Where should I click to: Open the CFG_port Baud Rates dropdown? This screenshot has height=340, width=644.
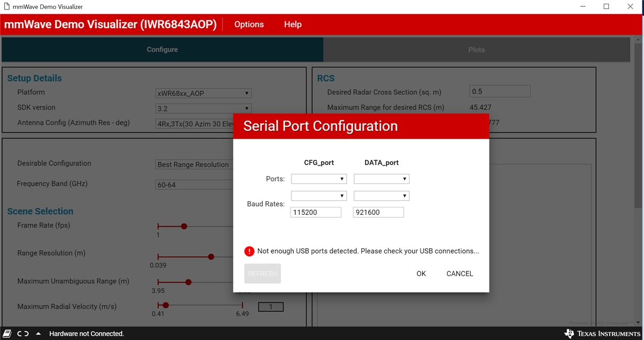tap(319, 196)
